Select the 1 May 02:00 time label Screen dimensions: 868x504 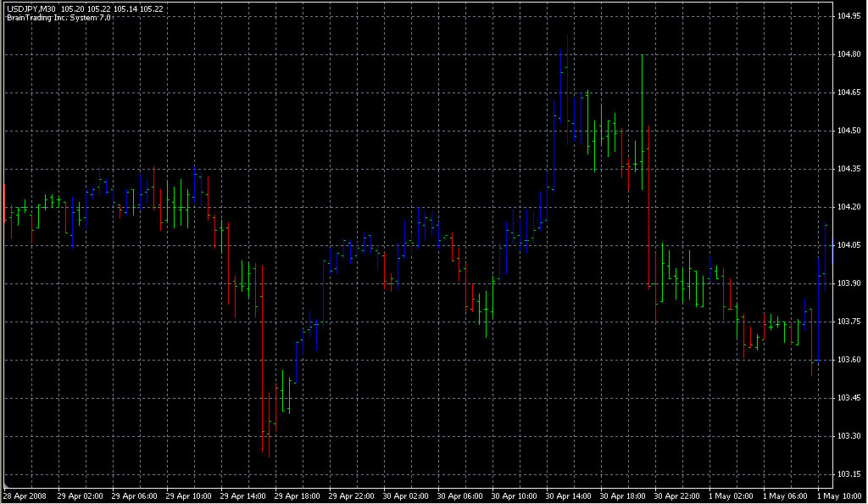point(731,496)
